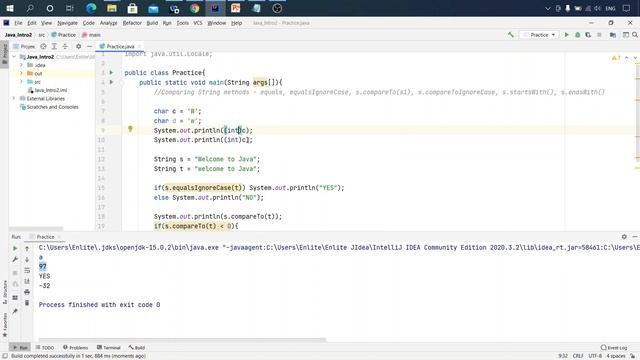Image resolution: width=640 pixels, height=360 pixels.
Task: Run the Practice configuration from the top toolbar
Action: 567,35
